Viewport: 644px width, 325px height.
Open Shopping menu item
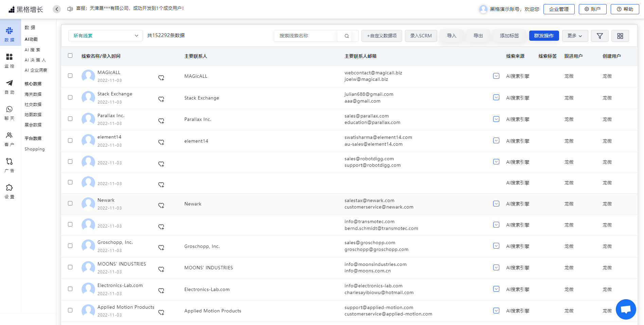click(35, 149)
